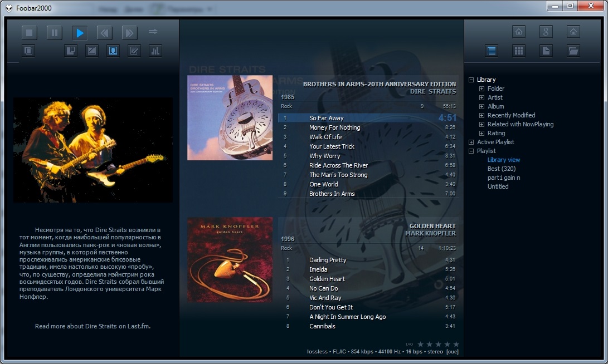The image size is (608, 364).
Task: Open the Untitled playlist
Action: pos(498,186)
